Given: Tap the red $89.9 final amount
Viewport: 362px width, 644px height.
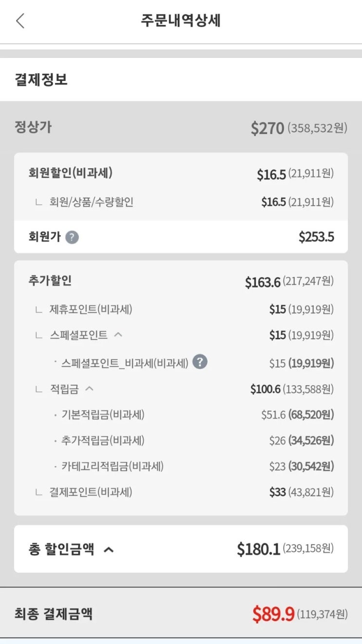Looking at the screenshot, I should point(273,614).
